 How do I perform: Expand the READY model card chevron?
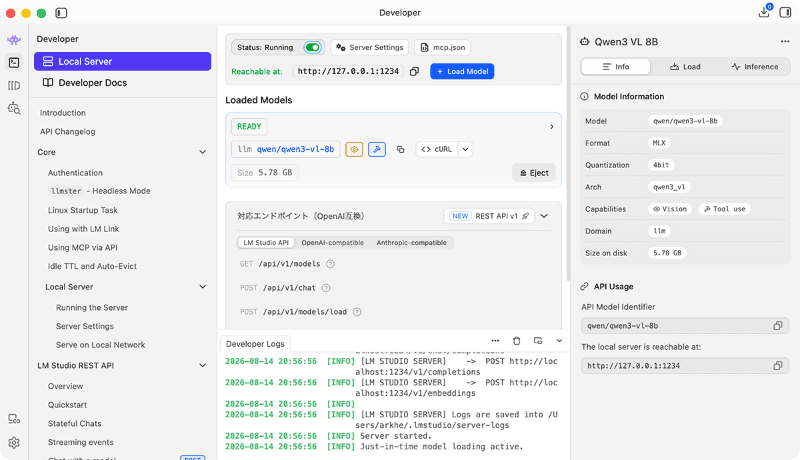pos(552,126)
